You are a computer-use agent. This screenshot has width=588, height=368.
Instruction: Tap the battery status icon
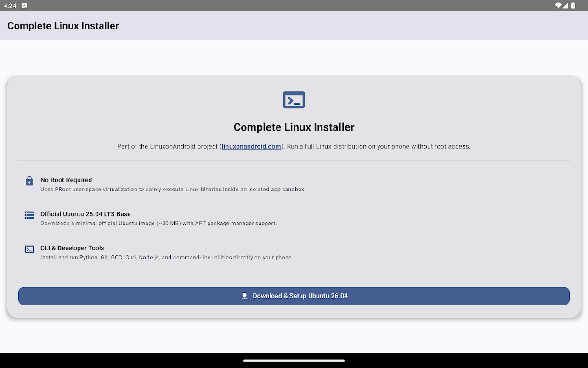click(573, 6)
